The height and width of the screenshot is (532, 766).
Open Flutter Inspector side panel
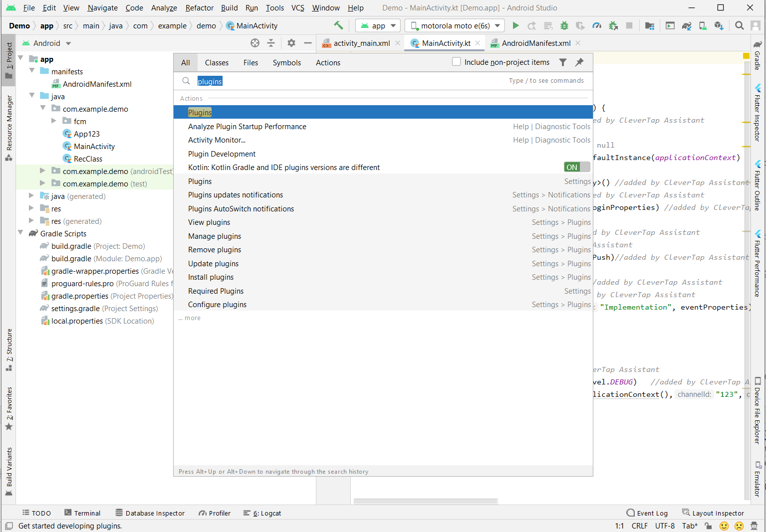[x=758, y=113]
